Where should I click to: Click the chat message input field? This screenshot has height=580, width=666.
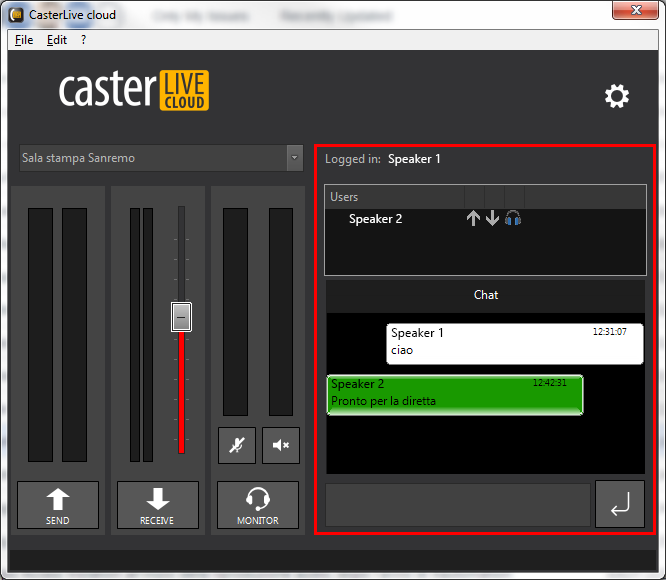[458, 505]
